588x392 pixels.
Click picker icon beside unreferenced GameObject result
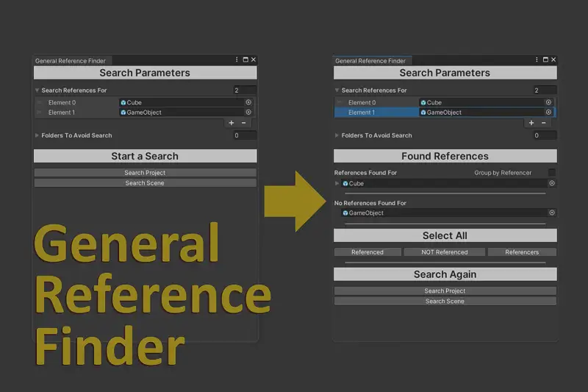click(x=552, y=213)
